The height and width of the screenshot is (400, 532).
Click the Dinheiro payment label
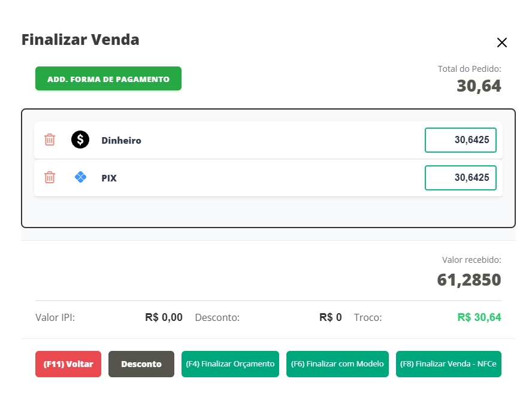pyautogui.click(x=121, y=141)
